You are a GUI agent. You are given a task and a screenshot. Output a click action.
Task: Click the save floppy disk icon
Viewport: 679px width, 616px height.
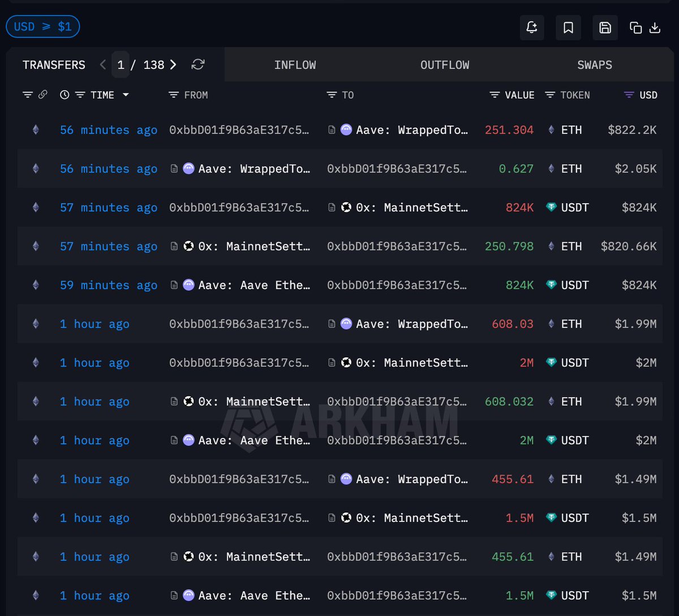pos(605,28)
